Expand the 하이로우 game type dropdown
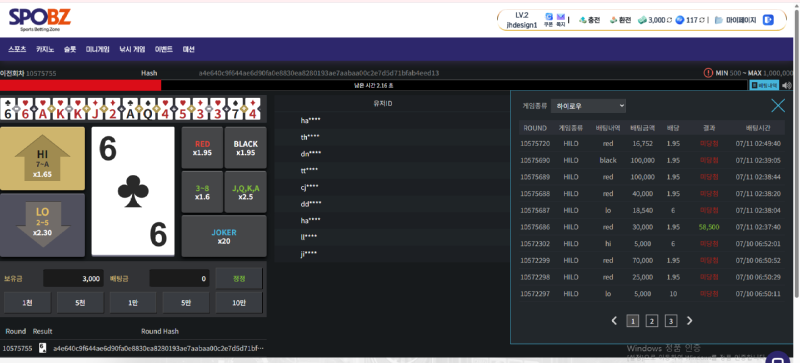The height and width of the screenshot is (363, 800). pyautogui.click(x=588, y=106)
